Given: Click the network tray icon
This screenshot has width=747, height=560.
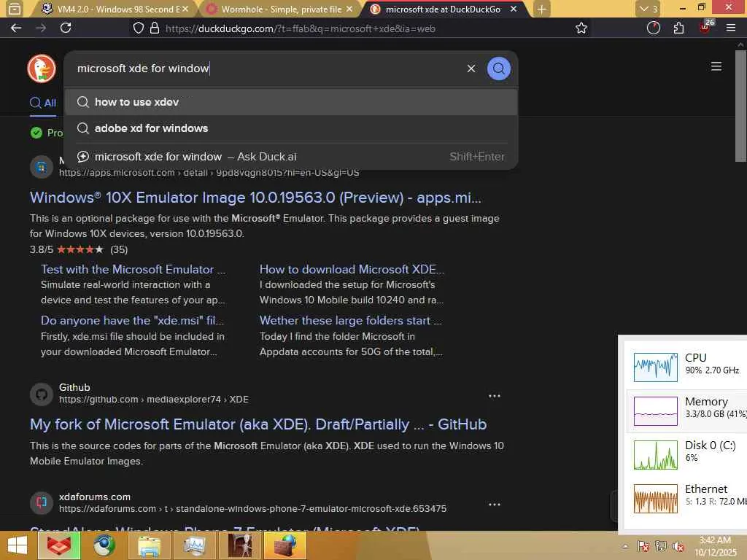Looking at the screenshot, I should (x=660, y=546).
